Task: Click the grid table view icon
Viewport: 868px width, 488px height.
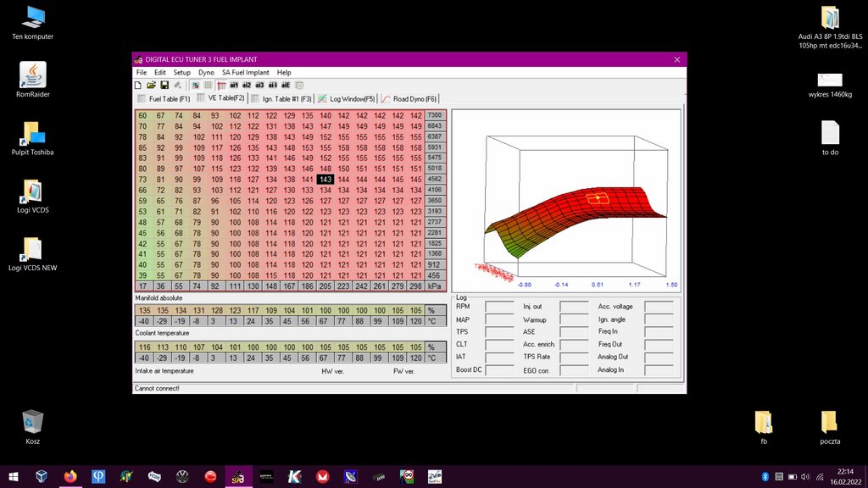Action: pyautogui.click(x=209, y=86)
